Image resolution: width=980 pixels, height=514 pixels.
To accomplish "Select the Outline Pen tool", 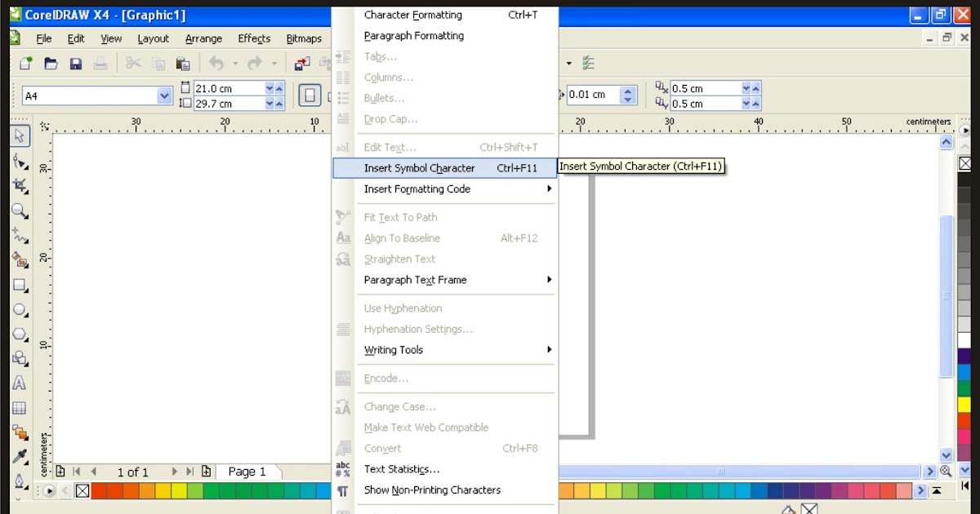I will [20, 481].
